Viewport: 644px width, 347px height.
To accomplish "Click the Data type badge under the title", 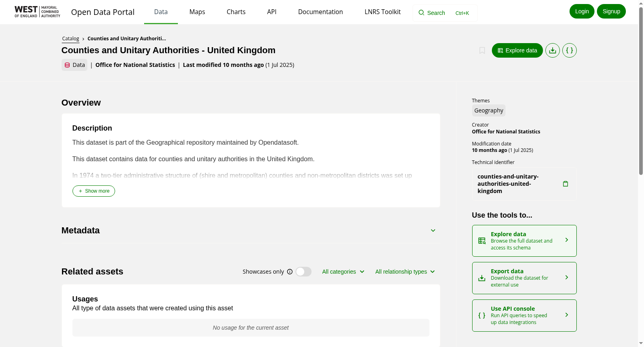I will coord(74,65).
